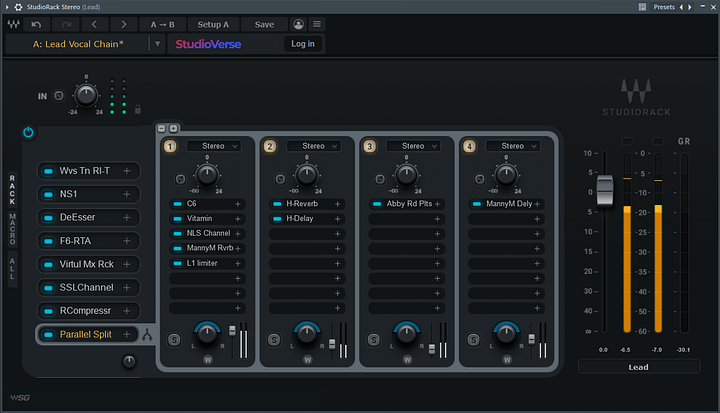Image resolution: width=720 pixels, height=413 pixels.
Task: Open the hamburger menu icon
Action: [x=317, y=24]
